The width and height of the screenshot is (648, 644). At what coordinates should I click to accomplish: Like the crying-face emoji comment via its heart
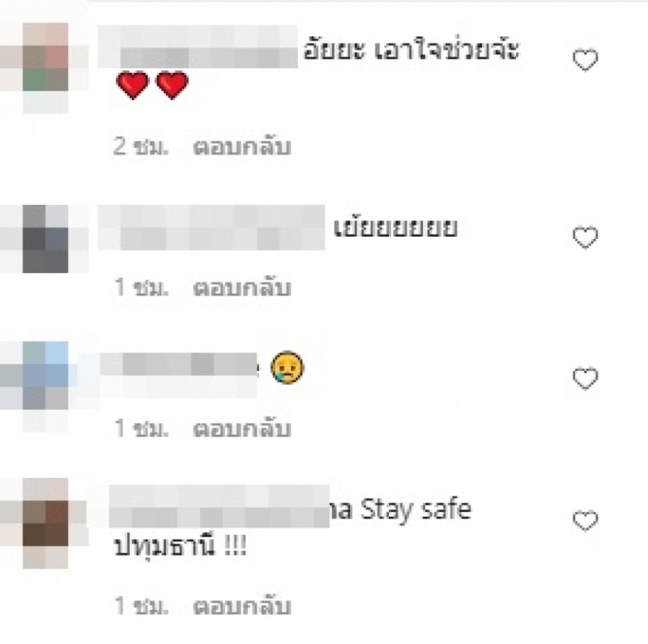585,378
